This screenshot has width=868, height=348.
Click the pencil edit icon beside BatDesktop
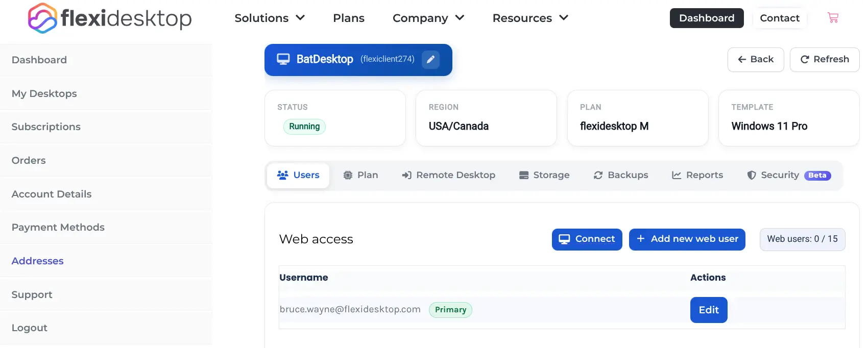click(430, 60)
